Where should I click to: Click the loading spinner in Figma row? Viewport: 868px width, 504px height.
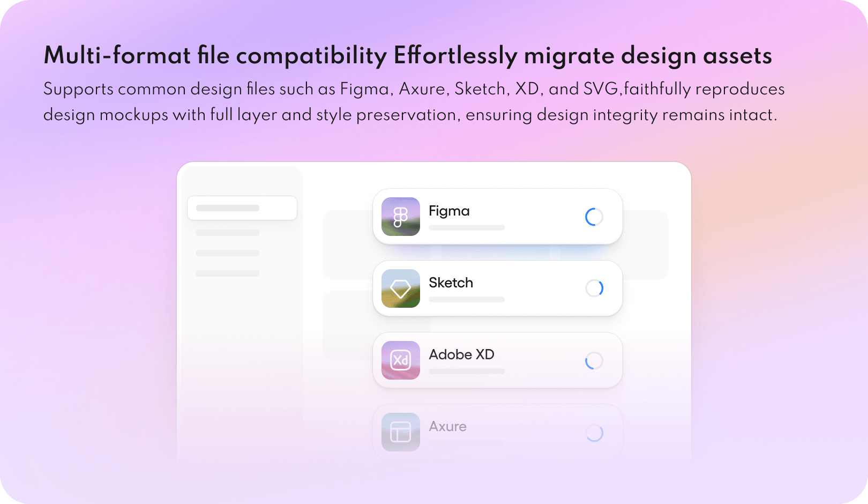point(594,217)
